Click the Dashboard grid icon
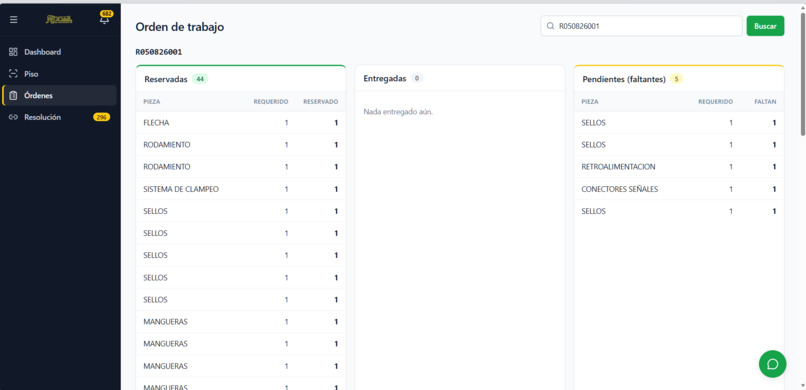The height and width of the screenshot is (390, 806). [13, 52]
